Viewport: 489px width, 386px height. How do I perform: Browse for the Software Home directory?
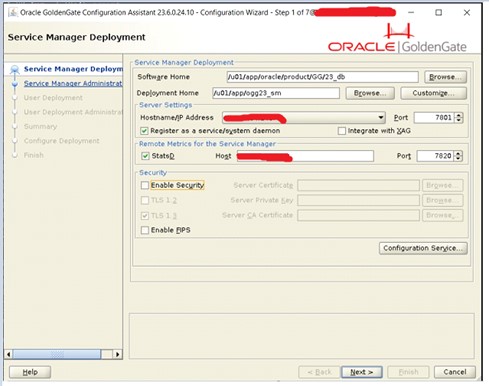(x=445, y=77)
